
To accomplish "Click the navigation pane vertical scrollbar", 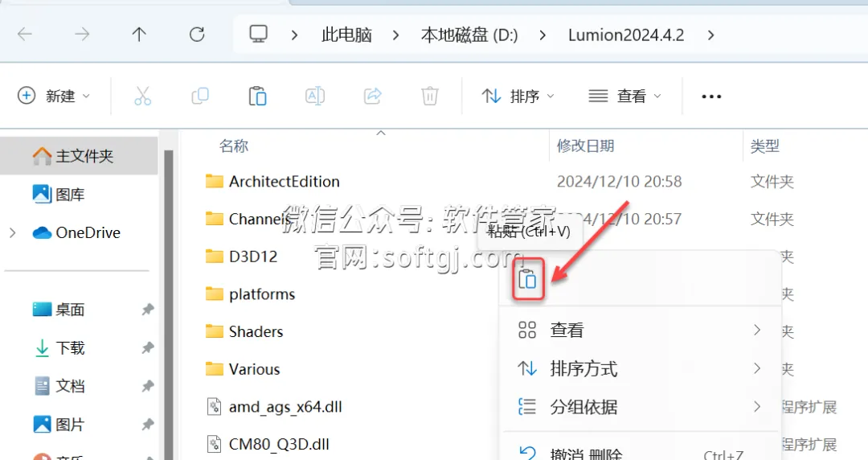I will [168, 305].
